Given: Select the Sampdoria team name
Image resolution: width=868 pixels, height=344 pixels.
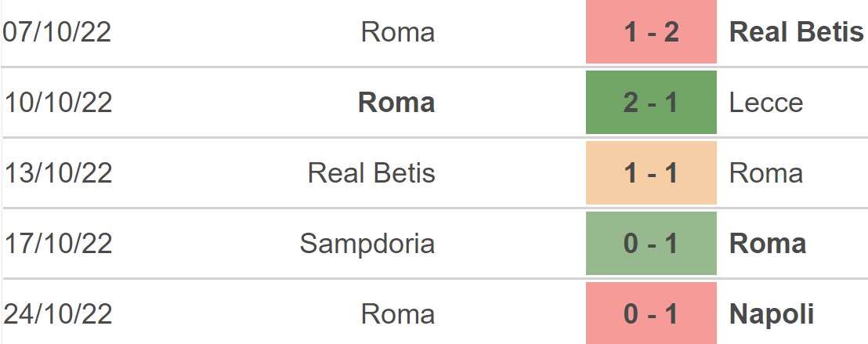Looking at the screenshot, I should click(x=367, y=244).
